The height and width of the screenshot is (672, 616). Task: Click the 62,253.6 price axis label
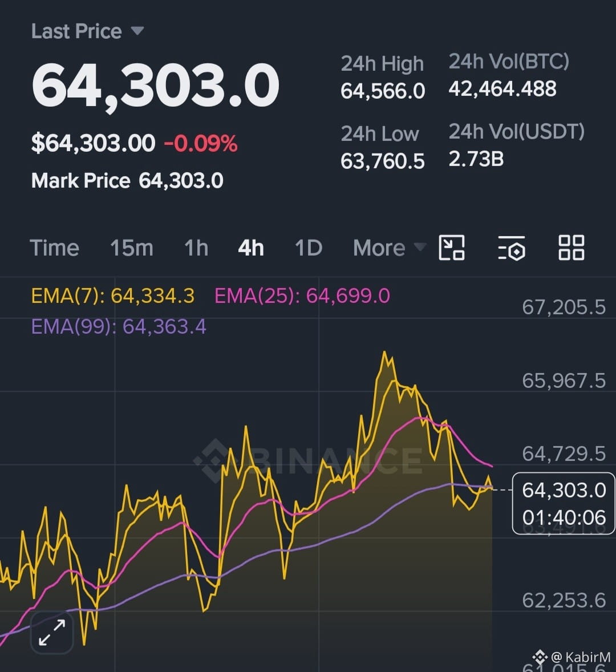564,601
